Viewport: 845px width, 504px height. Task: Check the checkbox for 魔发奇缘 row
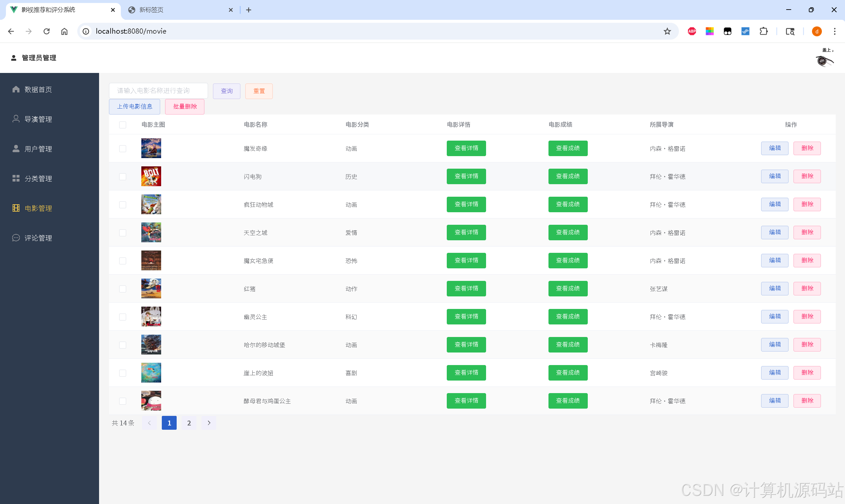(x=123, y=149)
